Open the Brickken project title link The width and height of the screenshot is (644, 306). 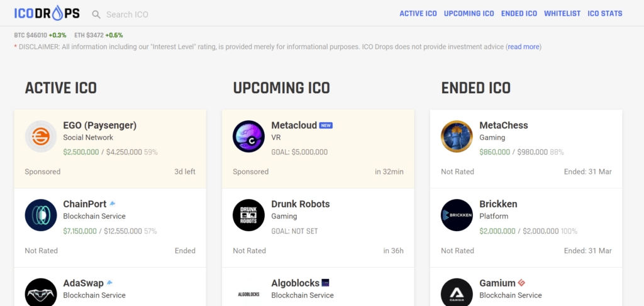(x=498, y=204)
